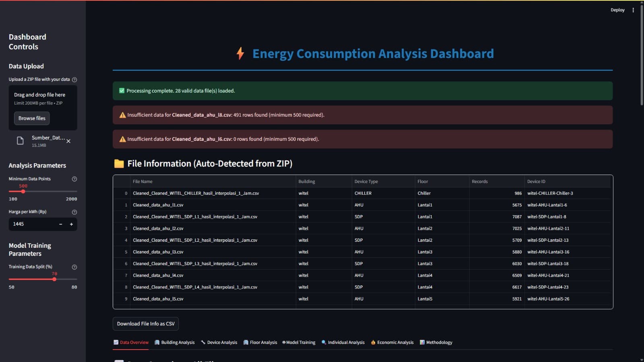Click device ID witel-SDP-Lantai2-13
The image size is (644, 362).
pyautogui.click(x=568, y=240)
